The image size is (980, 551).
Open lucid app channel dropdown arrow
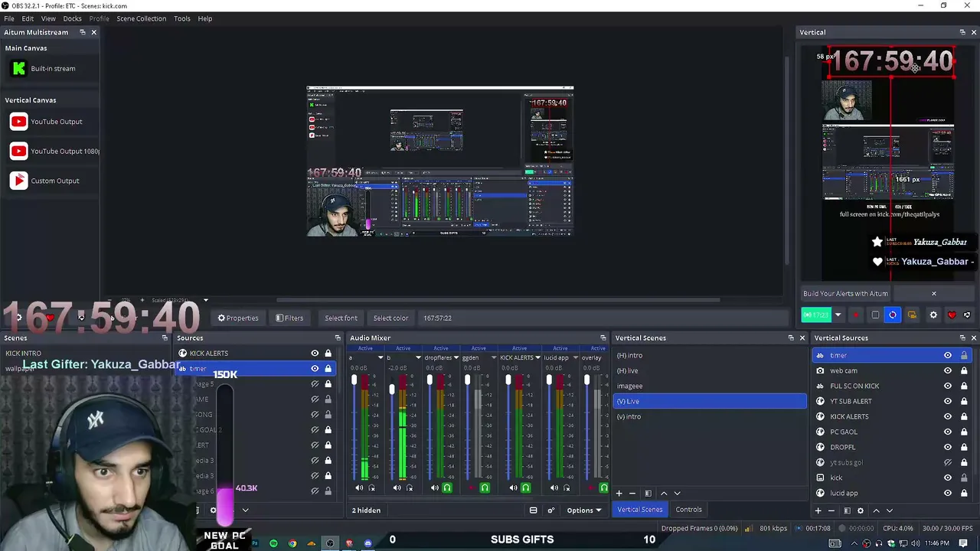click(x=575, y=357)
